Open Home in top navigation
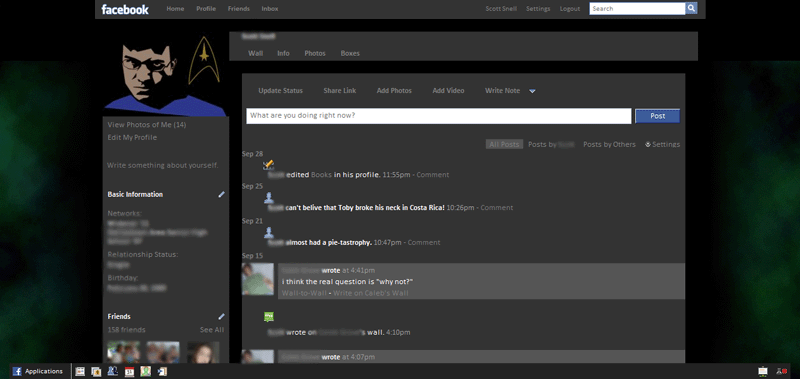The height and width of the screenshot is (379, 800). pyautogui.click(x=175, y=9)
